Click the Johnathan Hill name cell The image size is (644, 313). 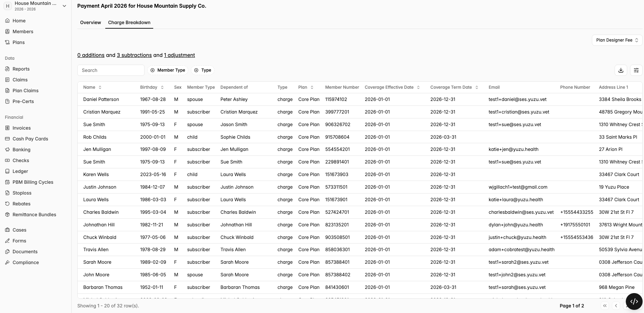tap(99, 225)
